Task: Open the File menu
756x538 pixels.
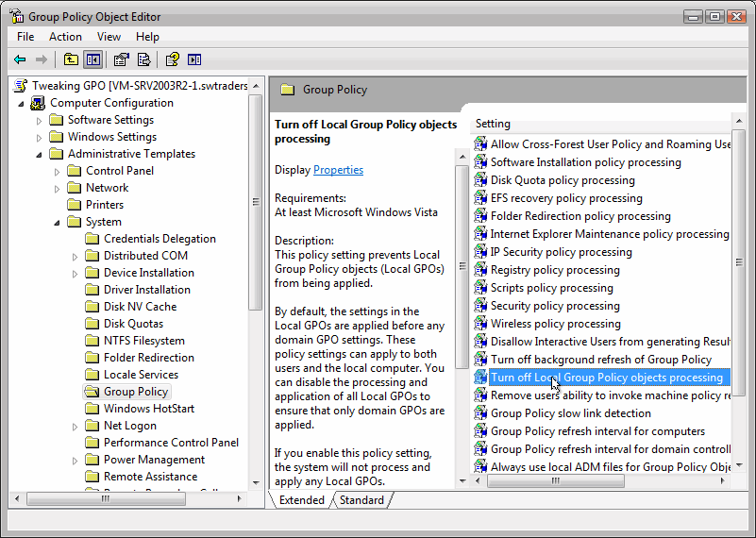Action: tap(25, 37)
